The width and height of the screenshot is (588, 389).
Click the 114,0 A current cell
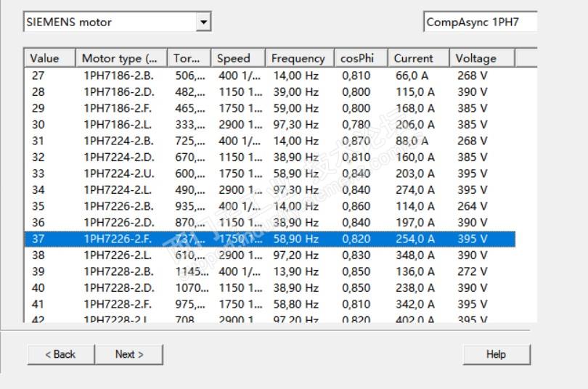415,206
